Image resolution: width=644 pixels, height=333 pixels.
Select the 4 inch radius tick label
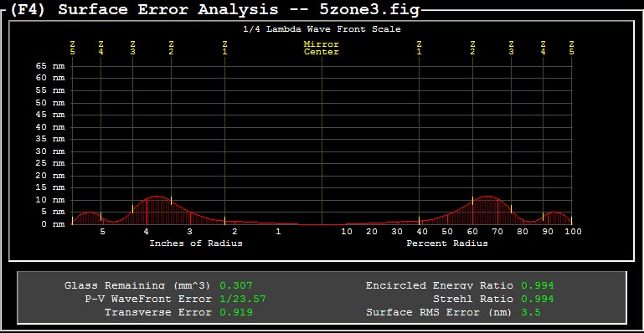coord(147,231)
